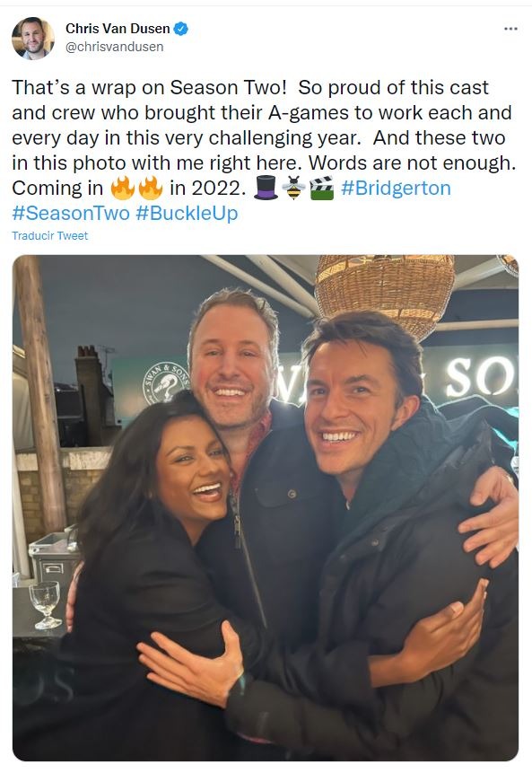The width and height of the screenshot is (532, 773).
Task: Open the #SeasonTwo hashtag
Action: [x=71, y=214]
